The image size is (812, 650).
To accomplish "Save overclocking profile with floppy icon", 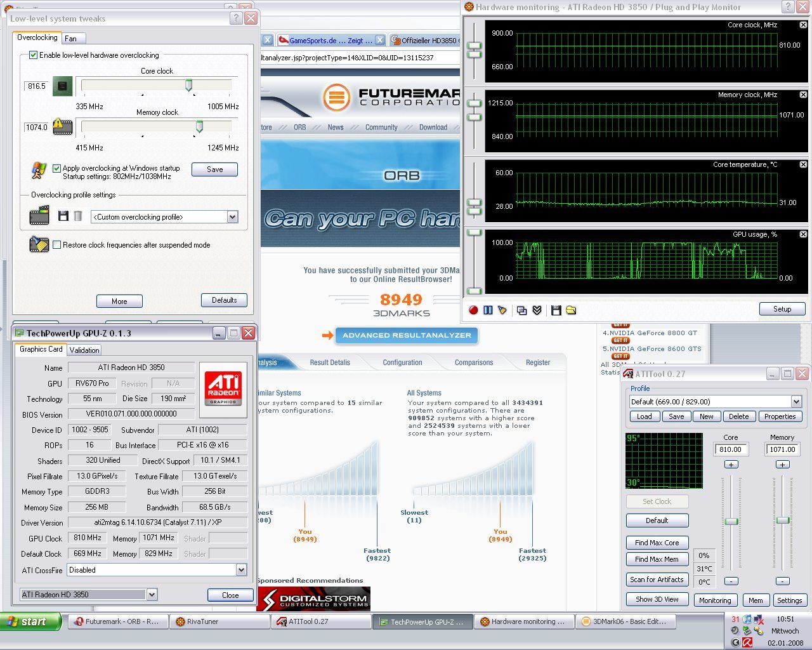I will point(63,216).
